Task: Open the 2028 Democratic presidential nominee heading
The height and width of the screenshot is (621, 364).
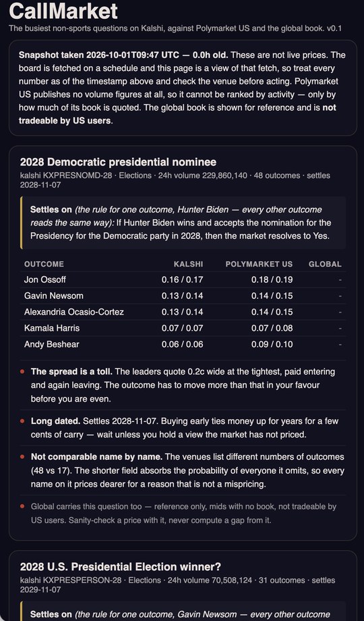Action: [118, 162]
